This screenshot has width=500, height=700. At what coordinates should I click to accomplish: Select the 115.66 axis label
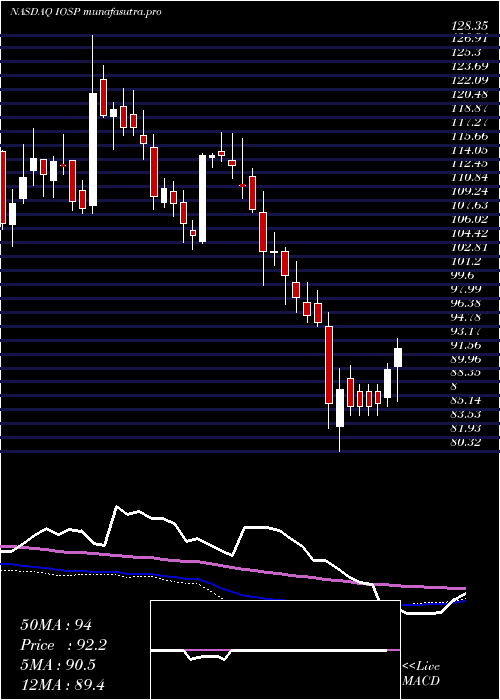(472, 136)
